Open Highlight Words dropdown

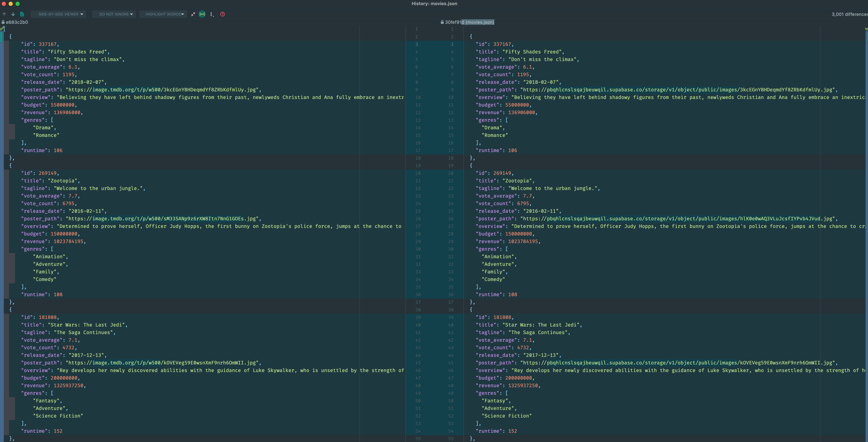[x=163, y=14]
